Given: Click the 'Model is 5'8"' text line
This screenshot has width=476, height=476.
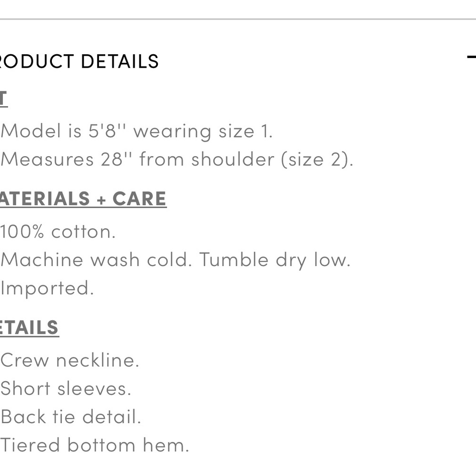Looking at the screenshot, I should (137, 131).
